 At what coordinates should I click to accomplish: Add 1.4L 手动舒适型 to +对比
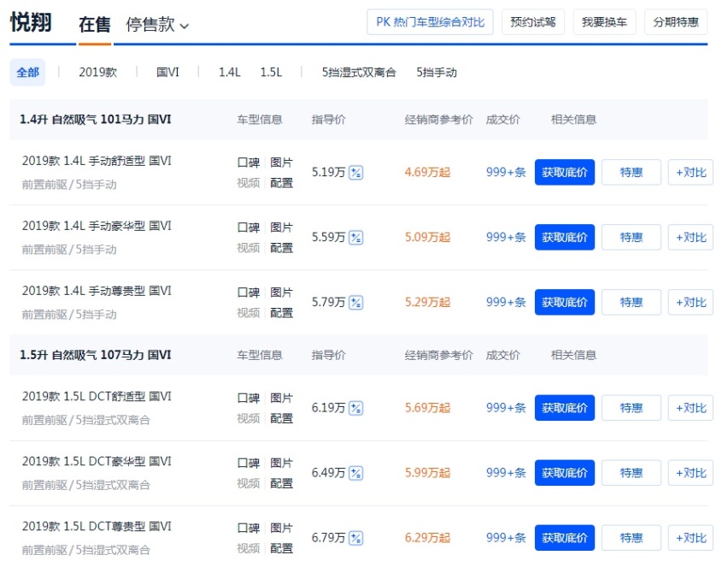tap(691, 173)
